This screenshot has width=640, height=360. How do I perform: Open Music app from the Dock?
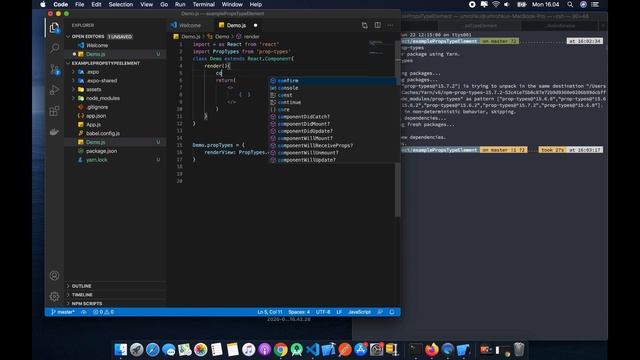pyautogui.click(x=249, y=350)
